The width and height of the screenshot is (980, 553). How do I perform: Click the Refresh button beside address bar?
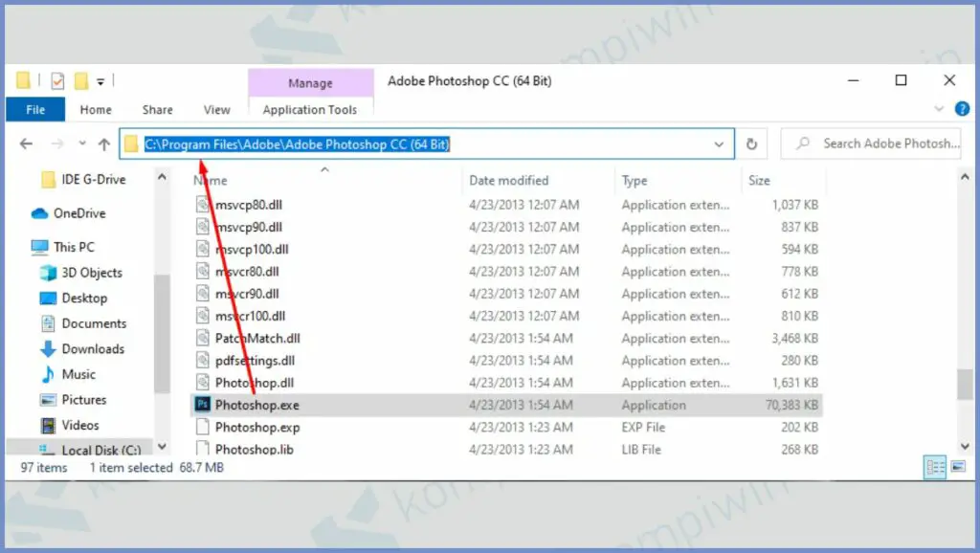(x=751, y=144)
